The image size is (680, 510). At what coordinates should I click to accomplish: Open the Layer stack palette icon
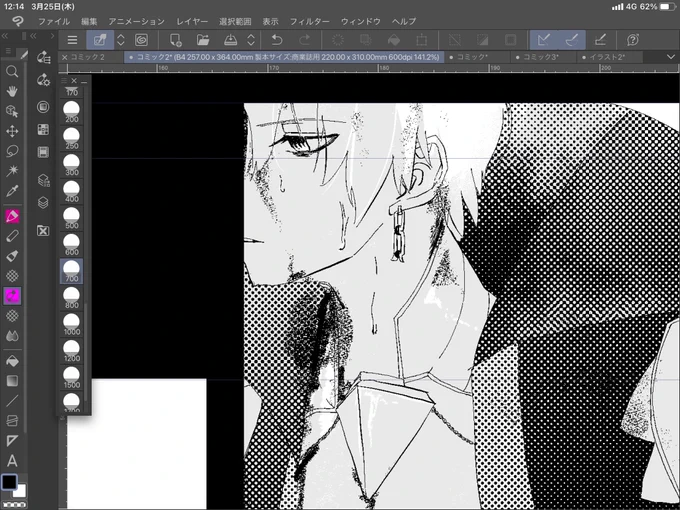click(43, 203)
